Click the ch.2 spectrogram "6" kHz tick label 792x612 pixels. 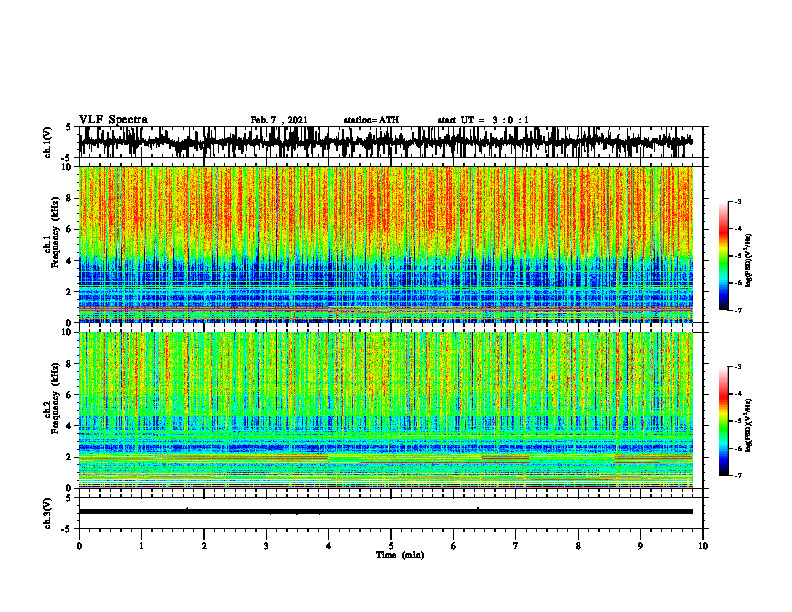tap(69, 395)
